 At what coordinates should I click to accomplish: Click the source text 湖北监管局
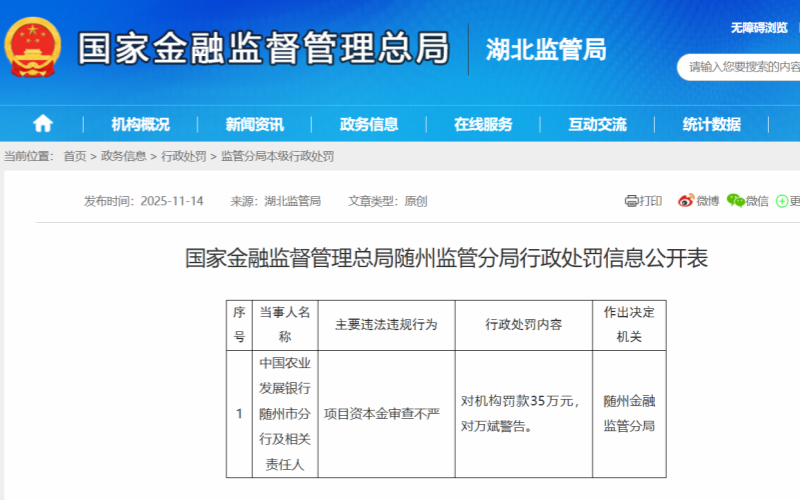tap(292, 201)
